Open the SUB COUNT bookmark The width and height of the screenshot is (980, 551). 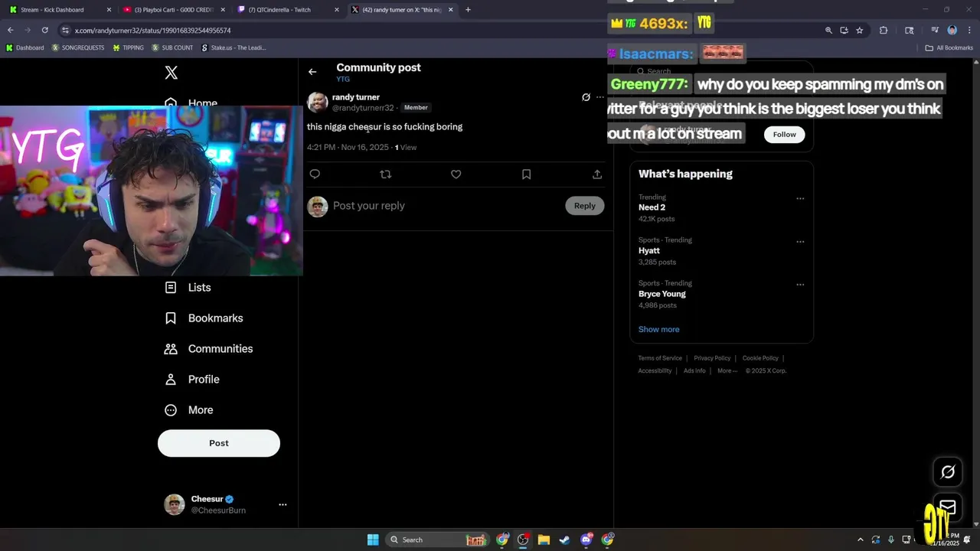tap(172, 48)
